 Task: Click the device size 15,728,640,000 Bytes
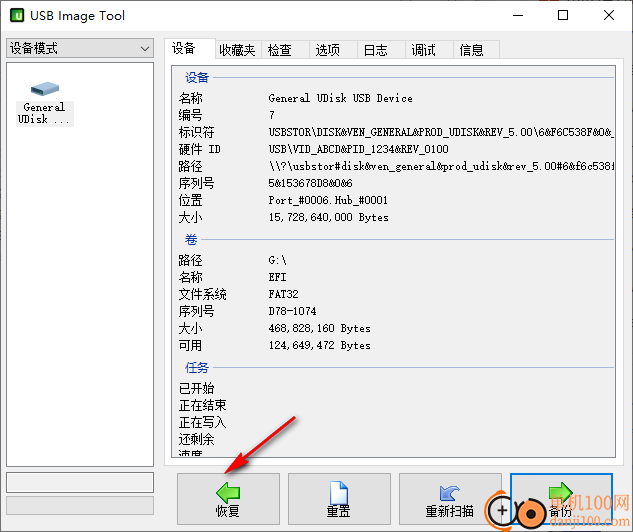[x=328, y=217]
